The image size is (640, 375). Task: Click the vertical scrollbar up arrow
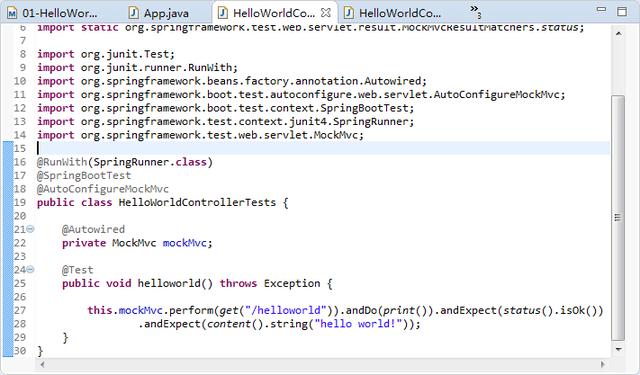[619, 33]
